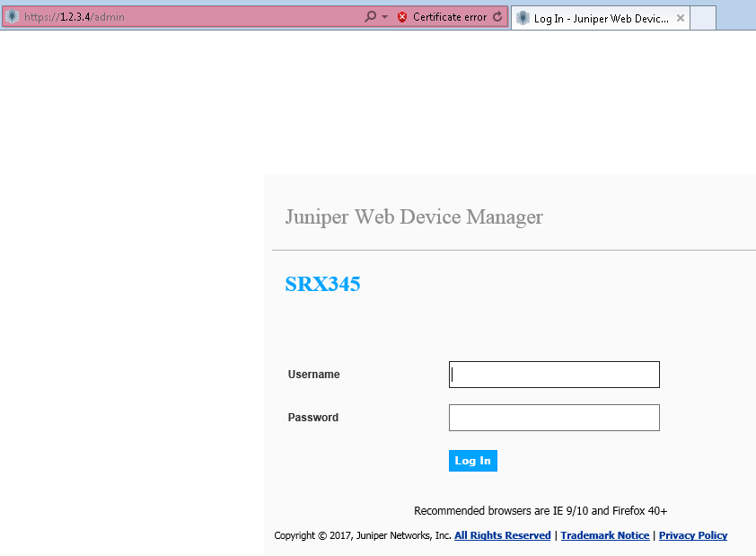Open the All Rights Reserved link

point(503,535)
